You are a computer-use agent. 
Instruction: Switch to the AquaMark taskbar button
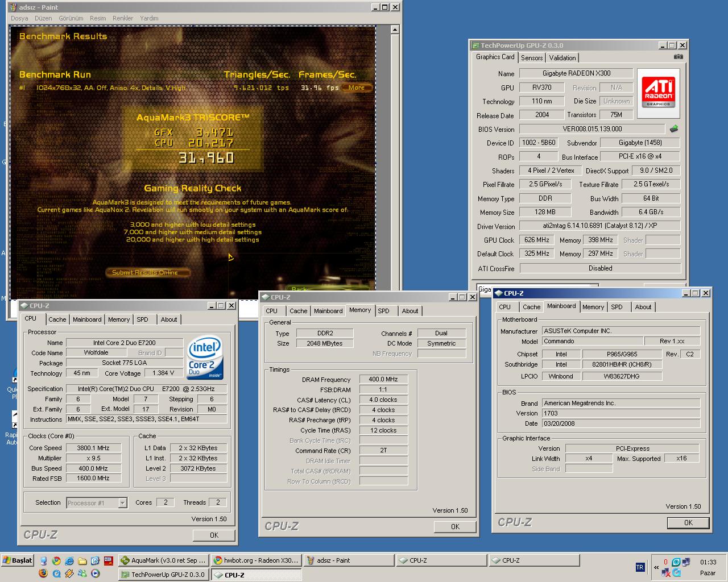coord(163,560)
